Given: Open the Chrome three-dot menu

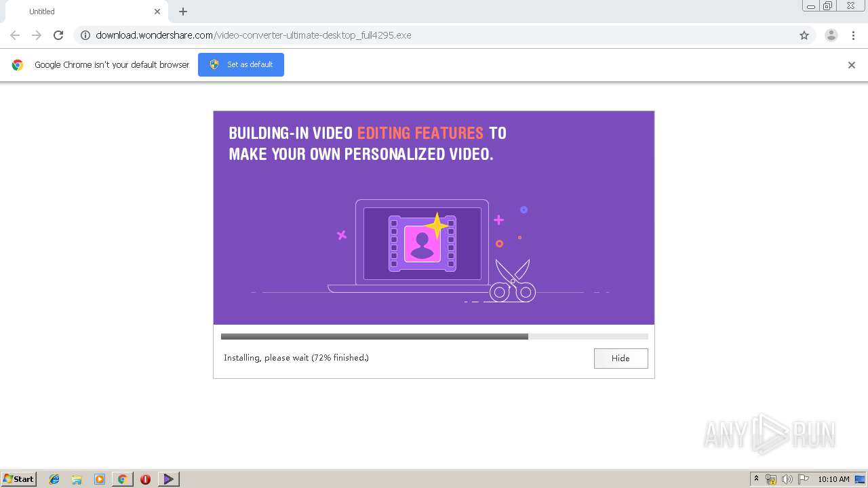Looking at the screenshot, I should pos(854,35).
